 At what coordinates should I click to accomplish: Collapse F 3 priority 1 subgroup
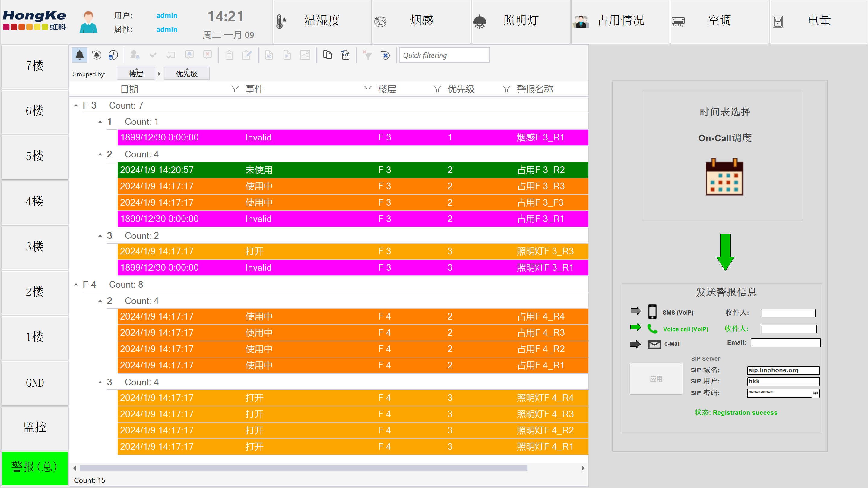[100, 121]
